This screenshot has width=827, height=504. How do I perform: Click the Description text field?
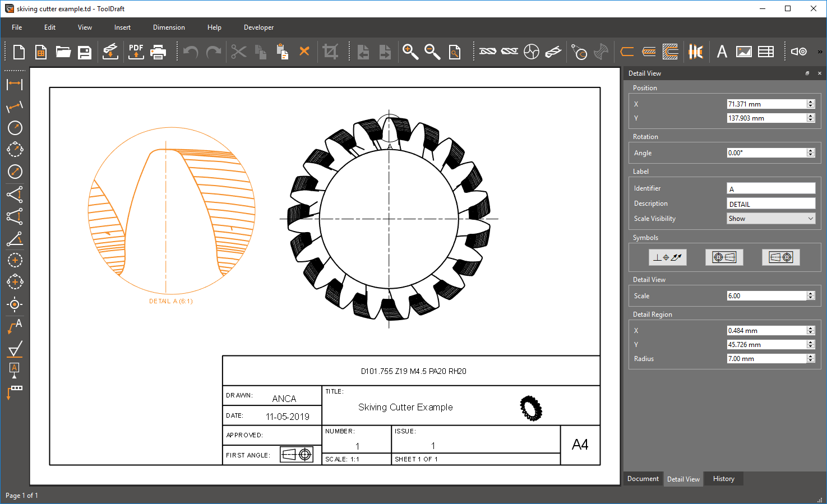[x=770, y=204]
